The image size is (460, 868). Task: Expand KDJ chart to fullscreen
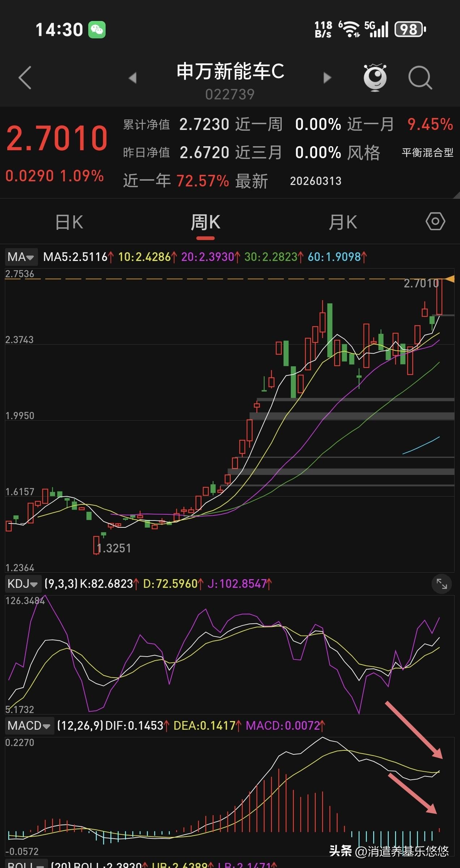(442, 583)
